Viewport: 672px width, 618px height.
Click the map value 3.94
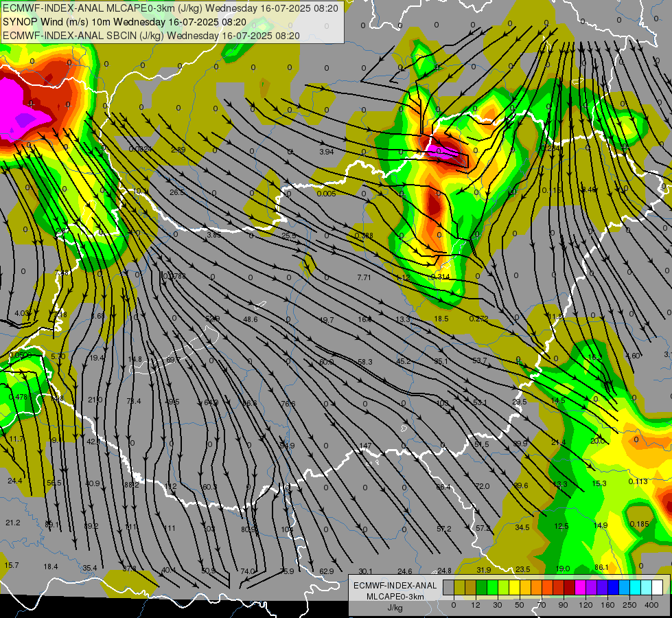pyautogui.click(x=327, y=151)
